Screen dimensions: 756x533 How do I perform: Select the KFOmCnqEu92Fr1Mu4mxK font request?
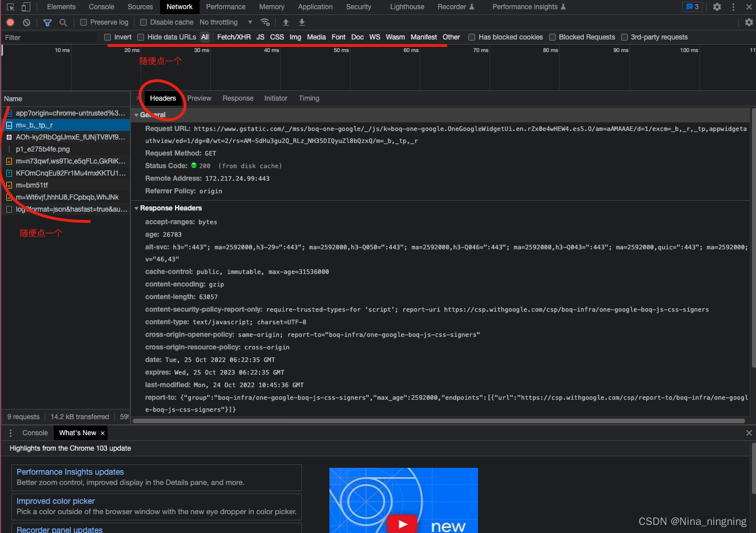pos(66,173)
